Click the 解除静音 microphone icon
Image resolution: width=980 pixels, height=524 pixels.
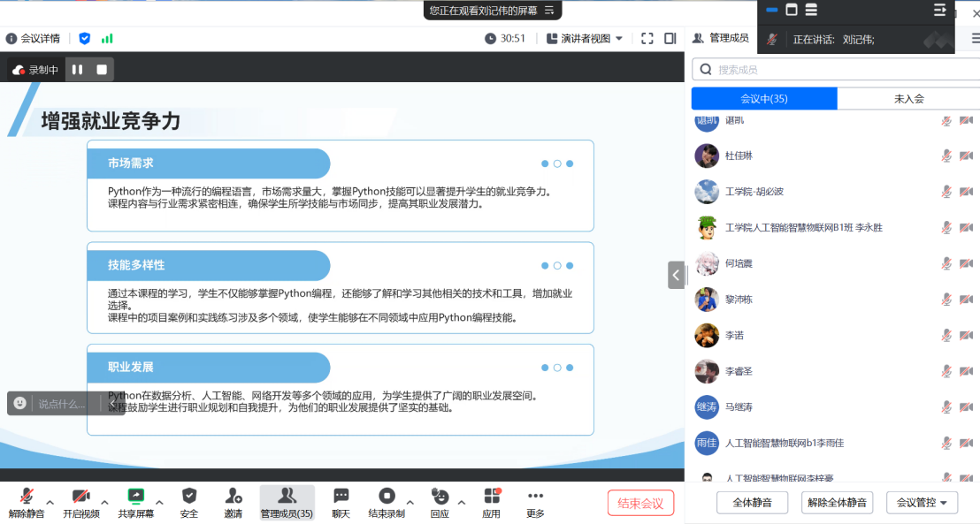tap(26, 497)
